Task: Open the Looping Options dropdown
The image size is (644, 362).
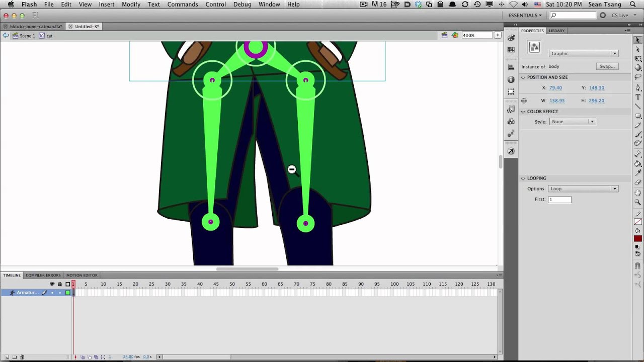Action: point(583,189)
